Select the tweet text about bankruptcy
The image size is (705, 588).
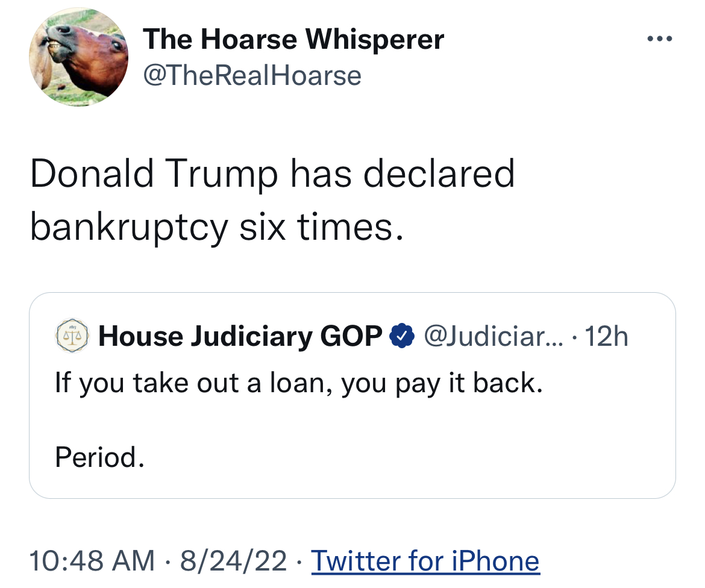pos(271,199)
